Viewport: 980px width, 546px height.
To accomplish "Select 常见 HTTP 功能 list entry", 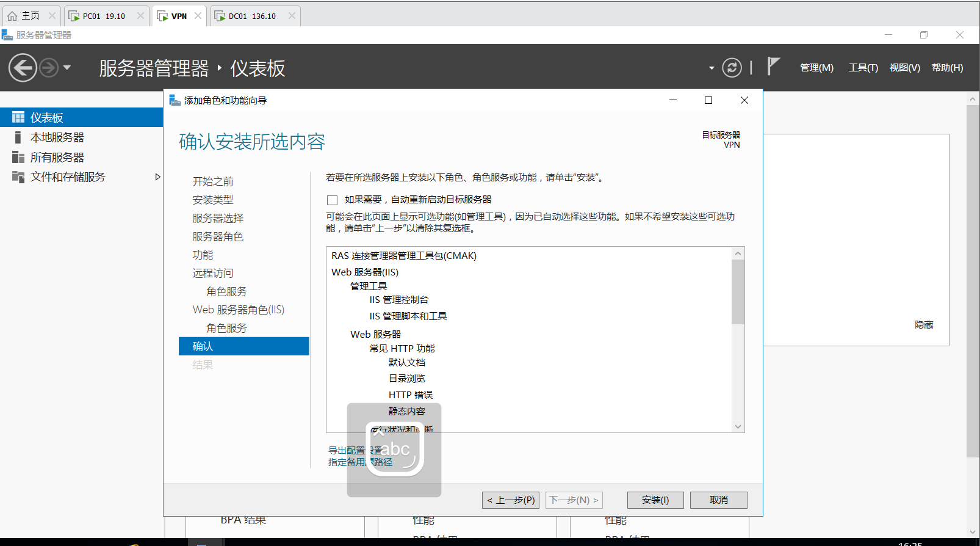I will (402, 349).
